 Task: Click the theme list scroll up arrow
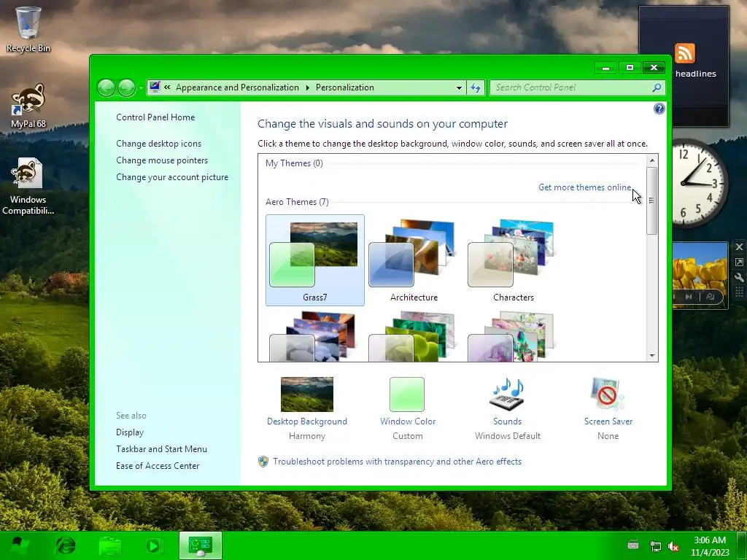[x=651, y=161]
